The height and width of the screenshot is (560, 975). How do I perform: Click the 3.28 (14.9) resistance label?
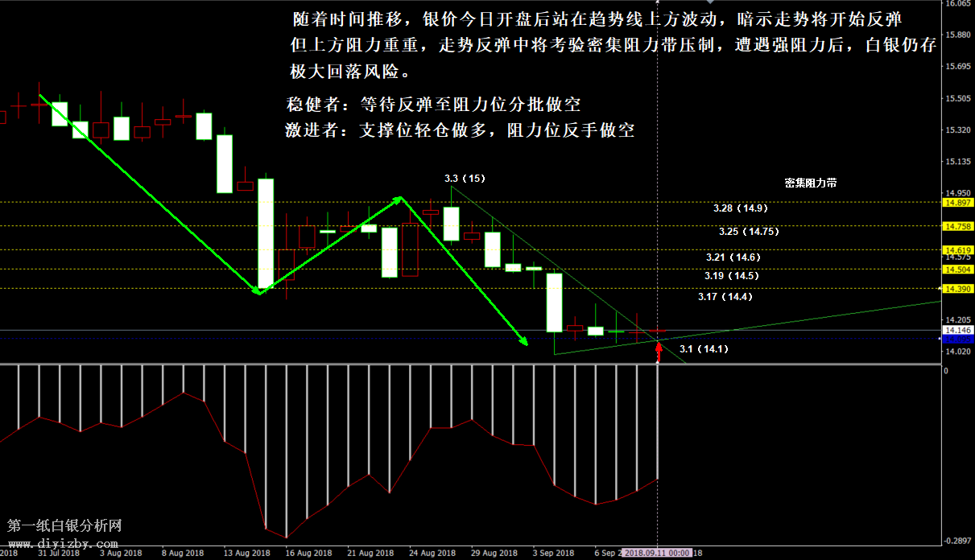pos(740,208)
